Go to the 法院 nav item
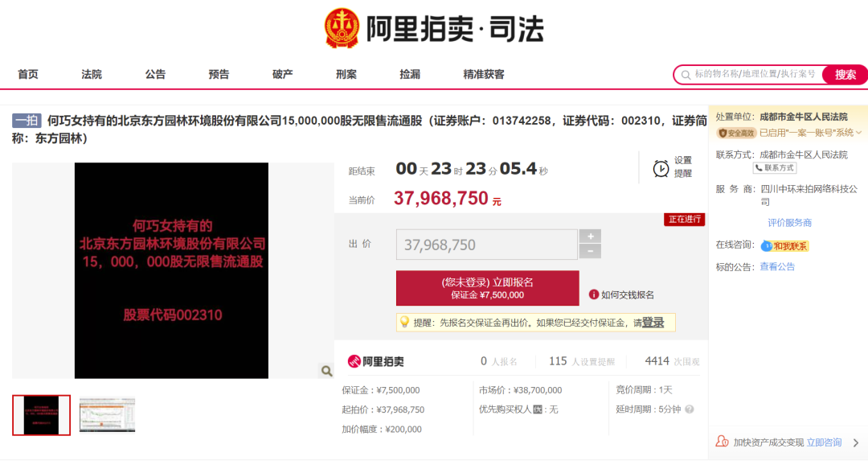868x469 pixels. click(x=92, y=74)
